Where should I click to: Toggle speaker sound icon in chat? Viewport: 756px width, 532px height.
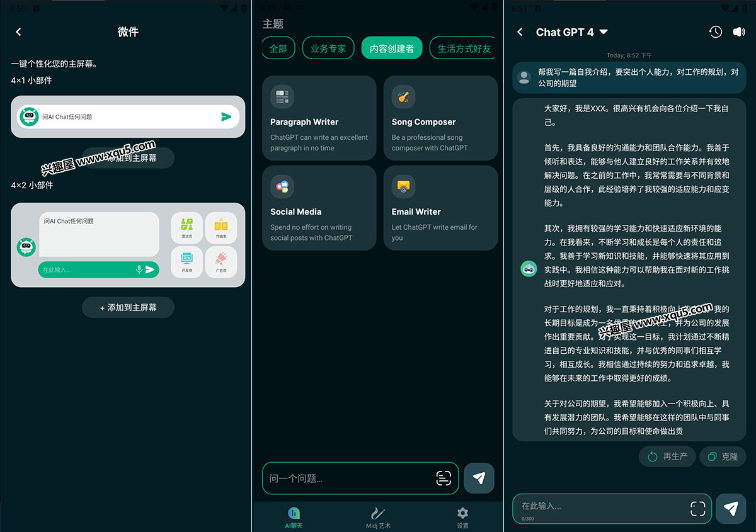[739, 32]
